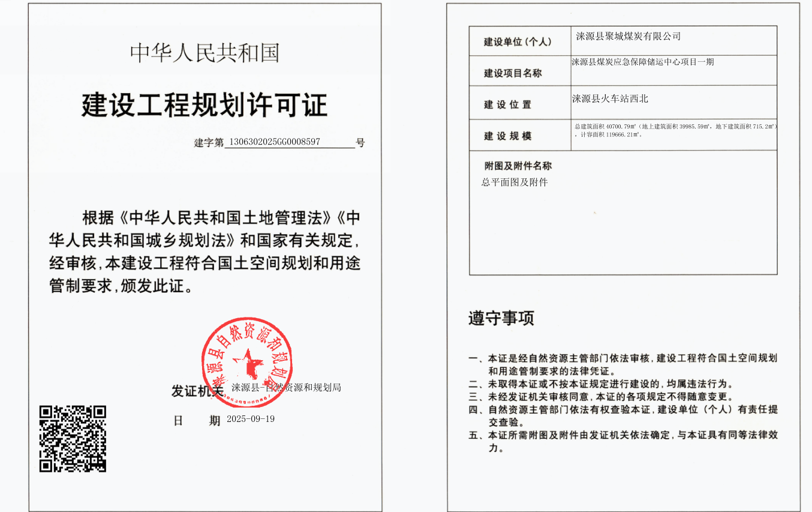
Task: Click the 建设单位(个人) label cell
Action: 517,42
